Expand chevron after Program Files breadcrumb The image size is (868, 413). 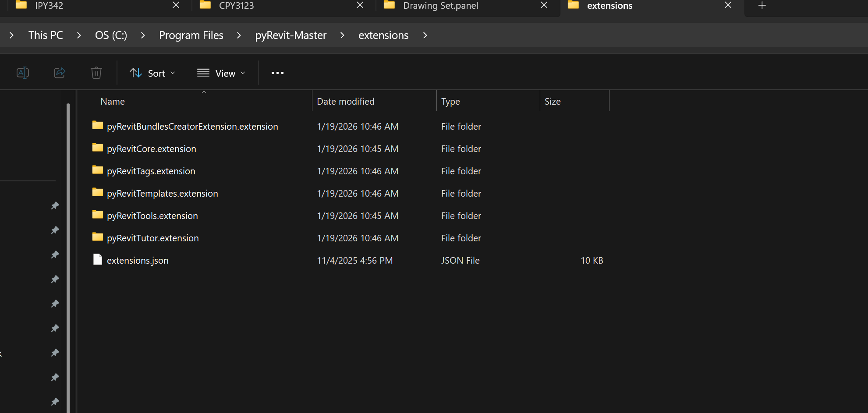click(239, 35)
